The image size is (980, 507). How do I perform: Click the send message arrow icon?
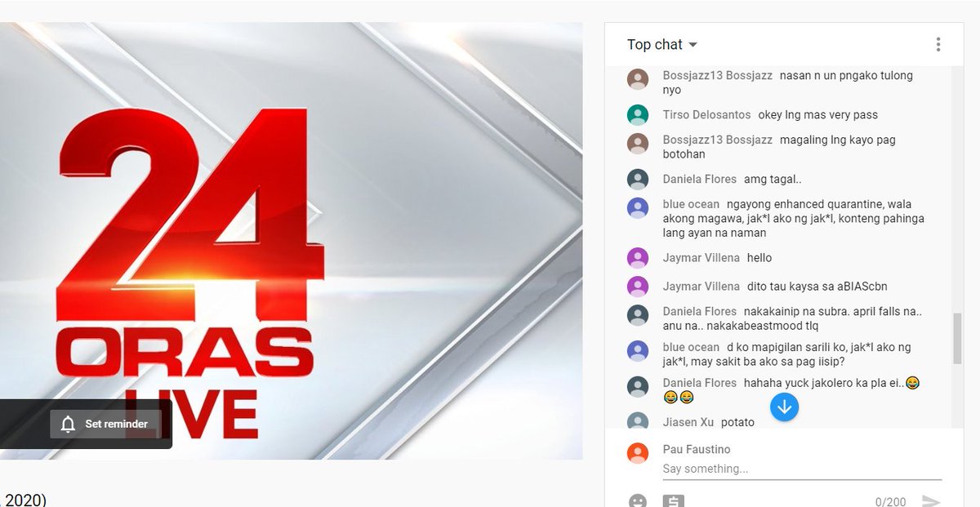(x=930, y=500)
